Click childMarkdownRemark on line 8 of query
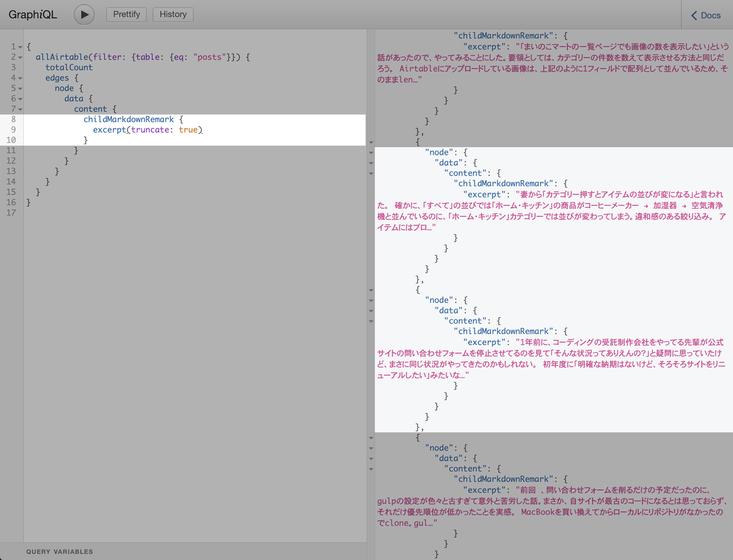This screenshot has width=733, height=560. point(129,120)
